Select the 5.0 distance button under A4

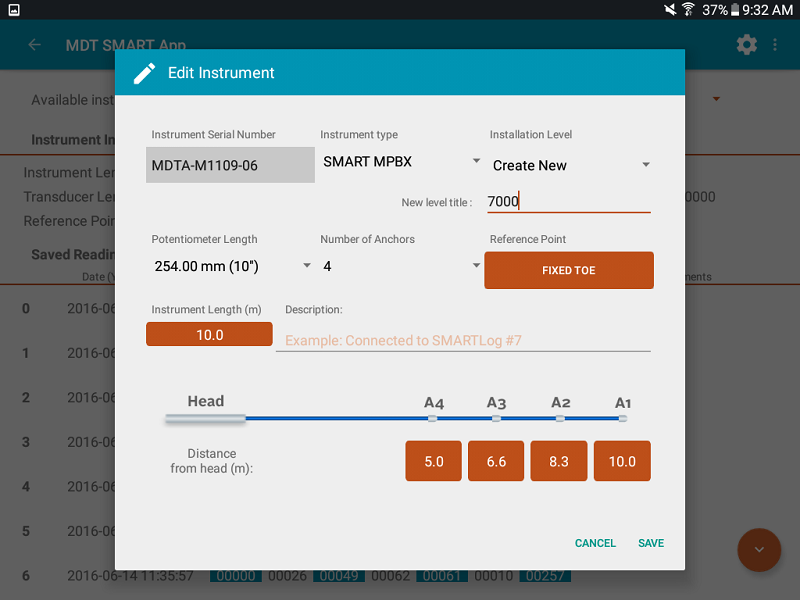click(x=433, y=461)
